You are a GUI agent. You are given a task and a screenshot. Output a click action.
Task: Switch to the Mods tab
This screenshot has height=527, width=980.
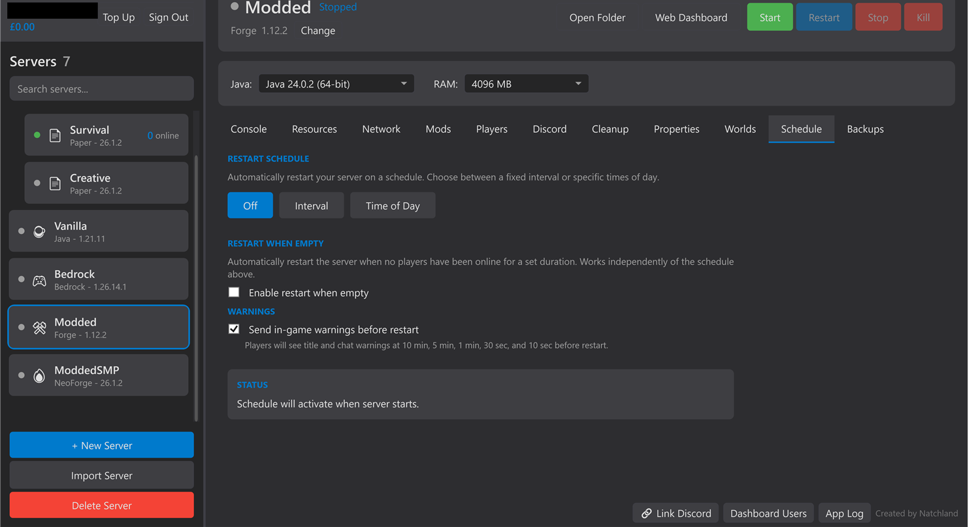(438, 129)
